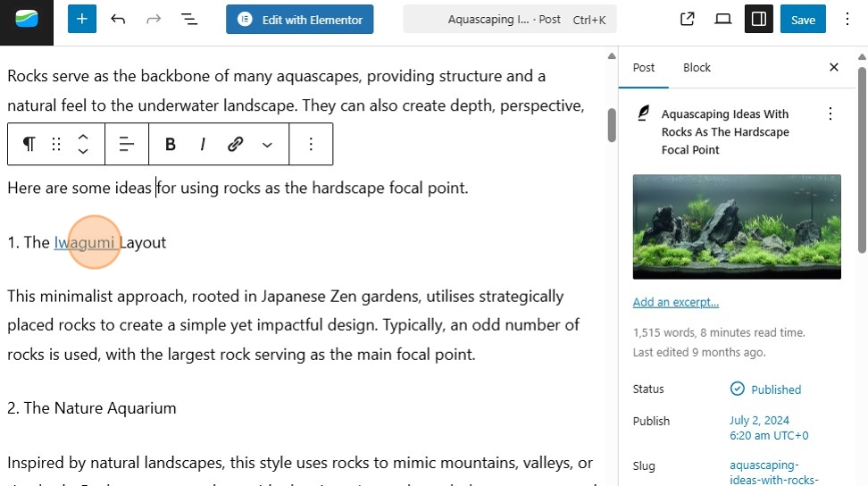This screenshot has width=868, height=486.
Task: Open the device preview options
Action: point(723,19)
